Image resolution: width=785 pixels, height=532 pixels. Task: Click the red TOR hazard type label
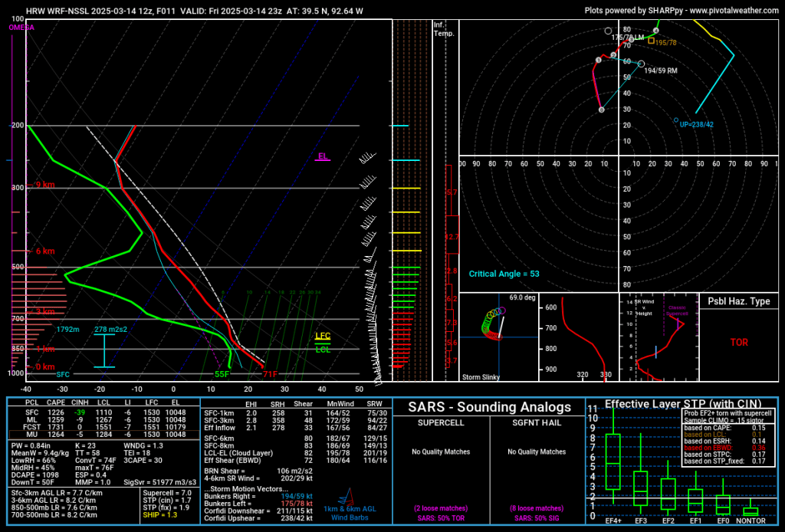tap(739, 343)
